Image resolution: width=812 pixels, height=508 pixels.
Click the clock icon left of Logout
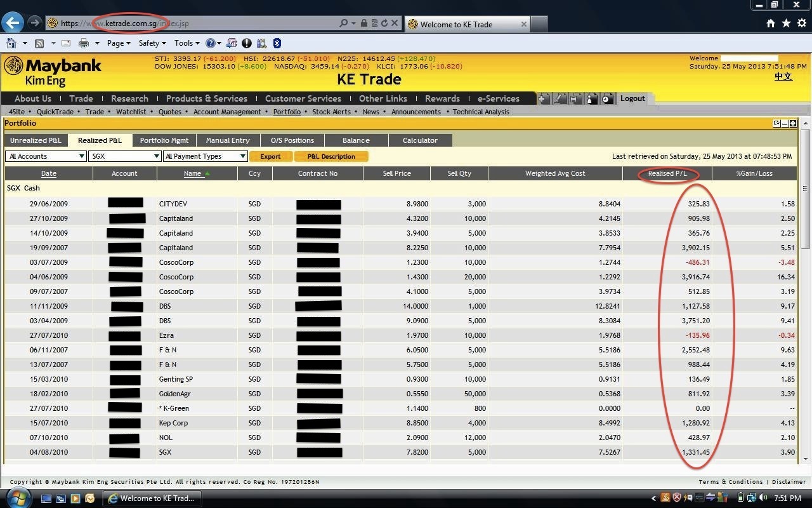pyautogui.click(x=606, y=98)
